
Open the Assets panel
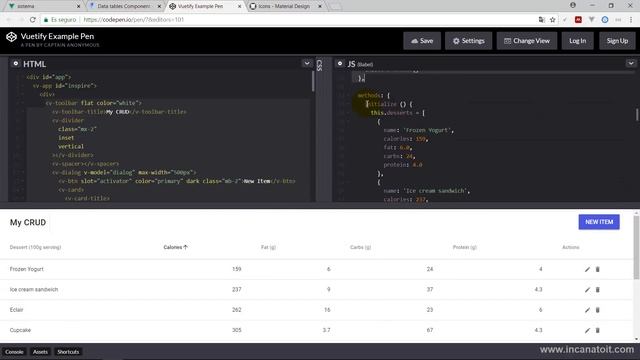40,352
